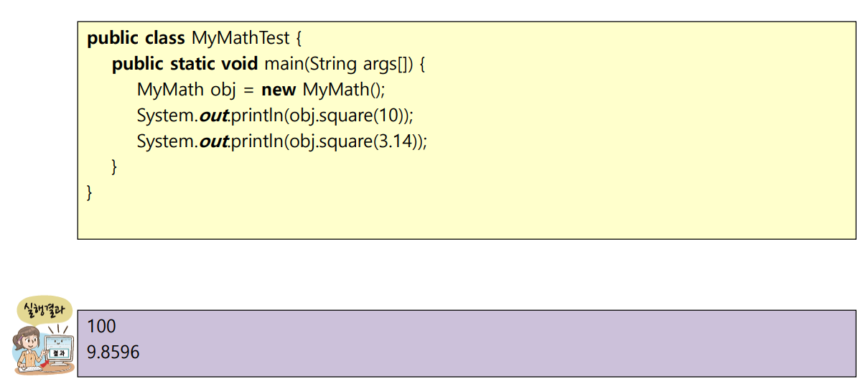Click the output value 100

coord(101,327)
